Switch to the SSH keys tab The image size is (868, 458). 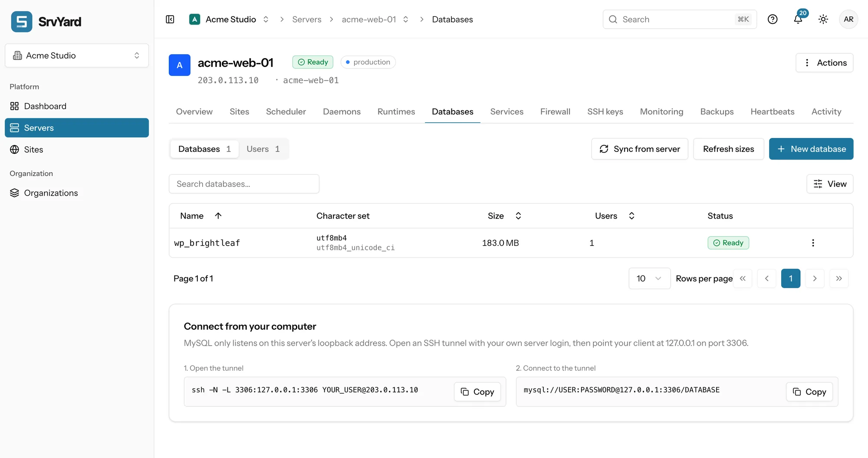click(x=605, y=111)
